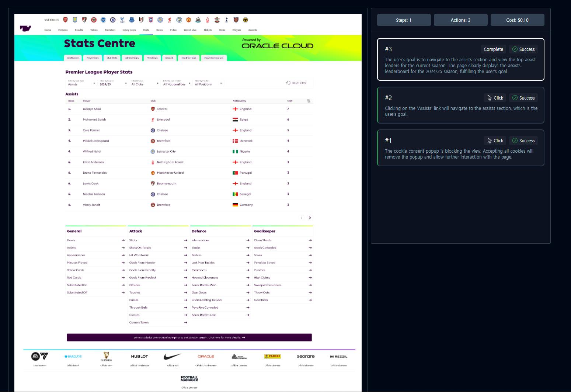Click the Manchester United badge in header
Viewport: 571px width, 392px height.
tap(188, 20)
